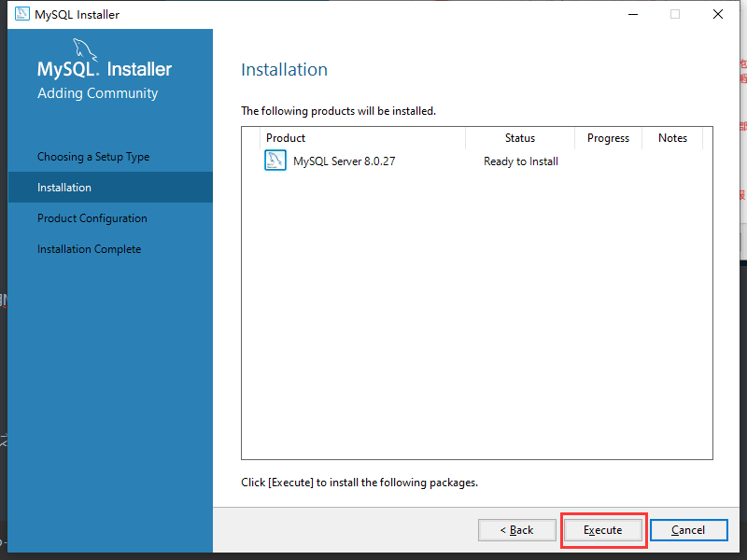
Task: Select the MySQL Server 8.0.27 row text
Action: coord(344,161)
